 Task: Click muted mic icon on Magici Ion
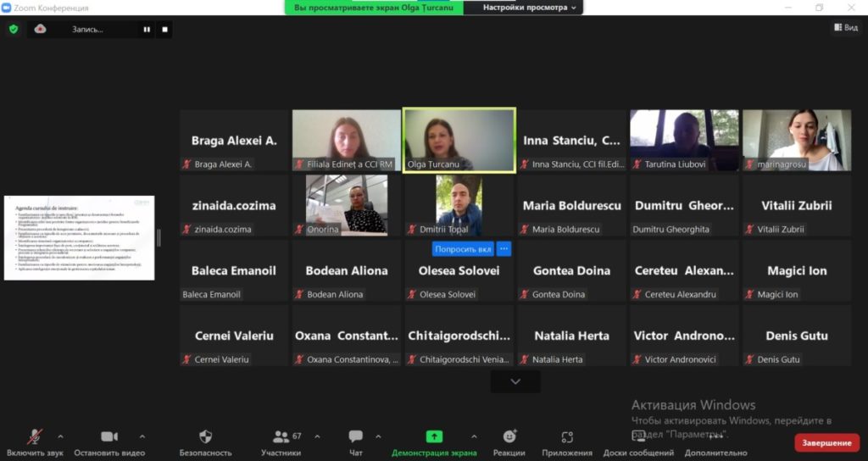point(749,294)
